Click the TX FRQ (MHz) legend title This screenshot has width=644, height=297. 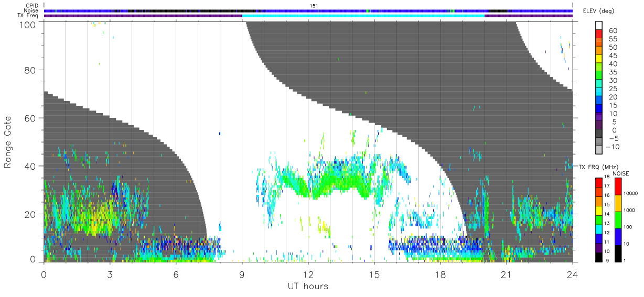599,167
